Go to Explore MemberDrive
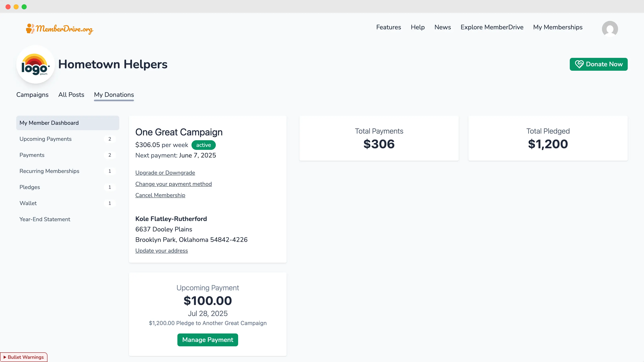 tap(492, 27)
